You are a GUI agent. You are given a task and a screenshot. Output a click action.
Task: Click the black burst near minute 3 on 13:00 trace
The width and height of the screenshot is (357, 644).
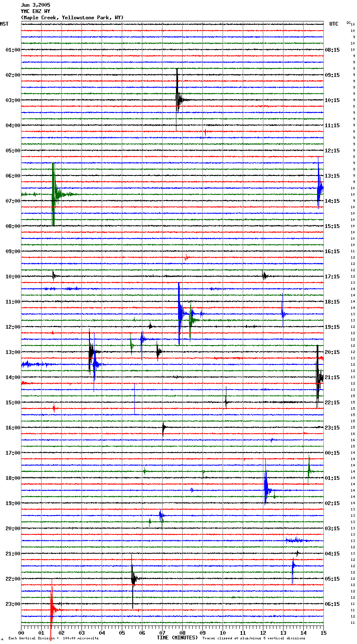click(91, 352)
